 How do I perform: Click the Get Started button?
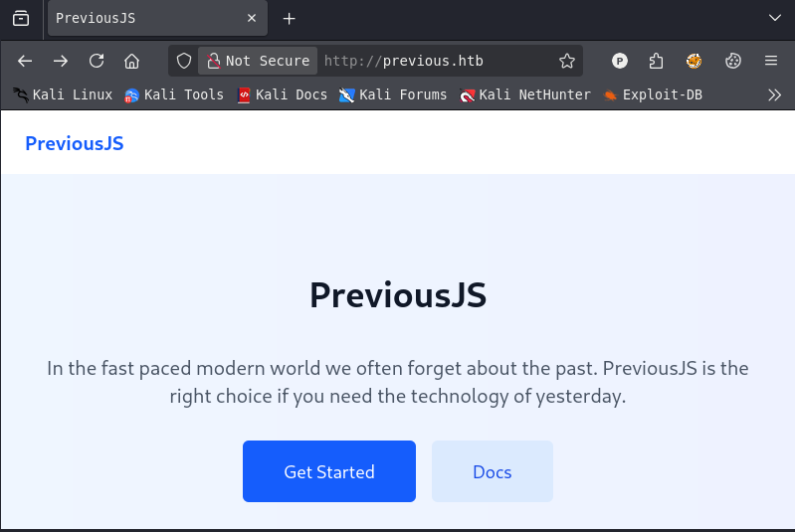[x=329, y=471]
